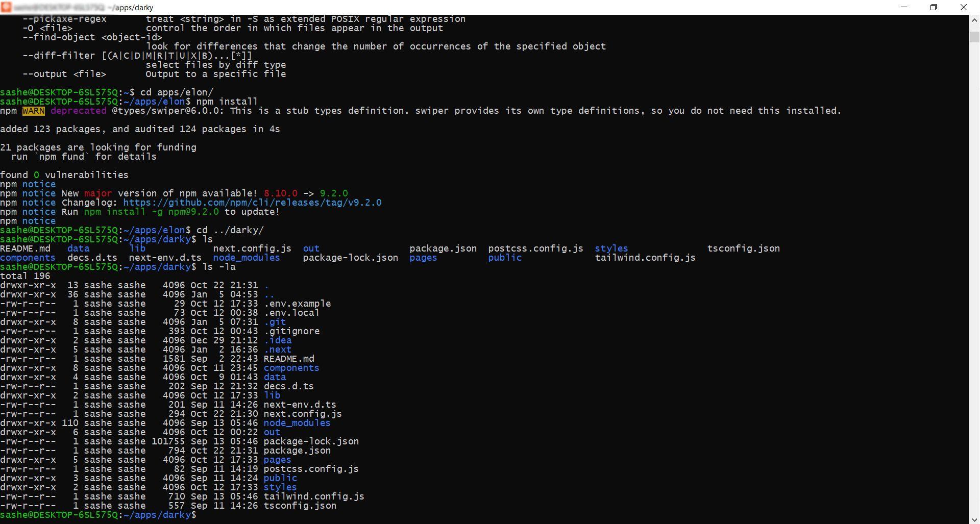Click 'found 0 vulnerabilities' line
Viewport: 980px width, 524px height.
(64, 175)
